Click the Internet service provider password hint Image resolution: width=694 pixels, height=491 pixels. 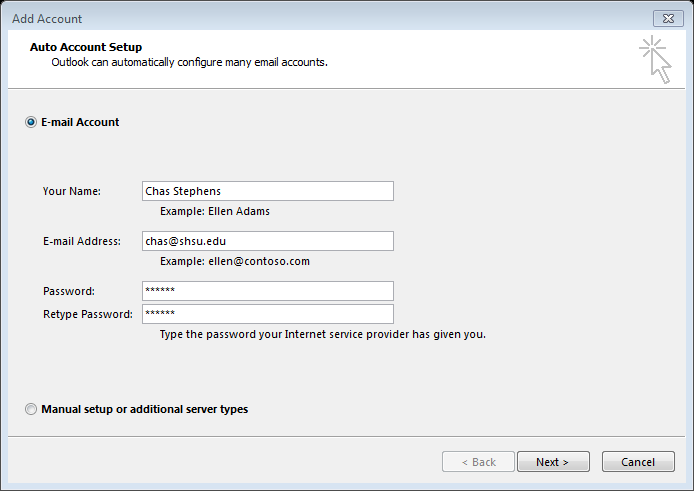(x=323, y=334)
